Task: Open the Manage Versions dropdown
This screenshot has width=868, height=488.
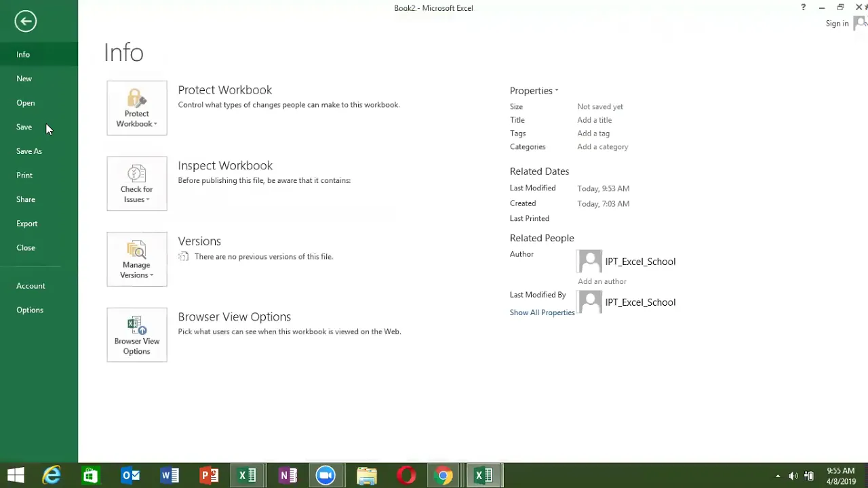Action: point(136,259)
